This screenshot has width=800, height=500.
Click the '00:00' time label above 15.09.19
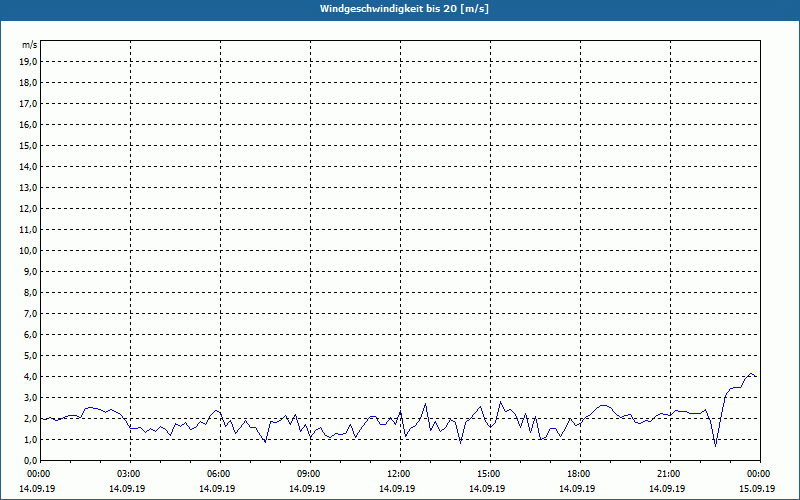click(x=758, y=474)
